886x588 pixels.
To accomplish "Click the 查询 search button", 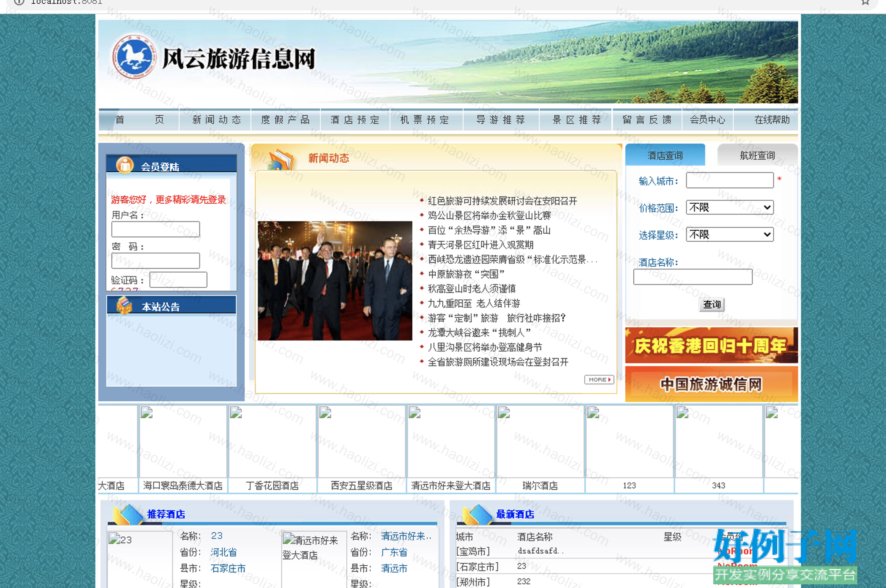I will 712,304.
